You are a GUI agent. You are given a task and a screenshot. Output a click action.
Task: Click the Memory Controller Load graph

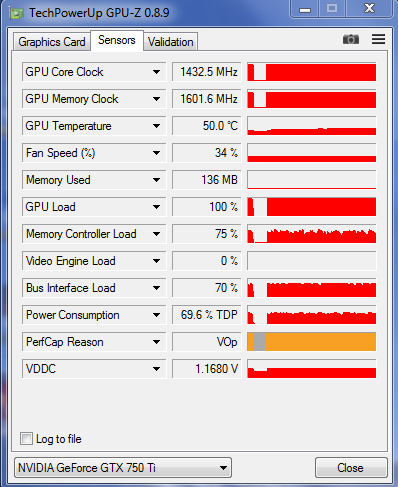[312, 234]
